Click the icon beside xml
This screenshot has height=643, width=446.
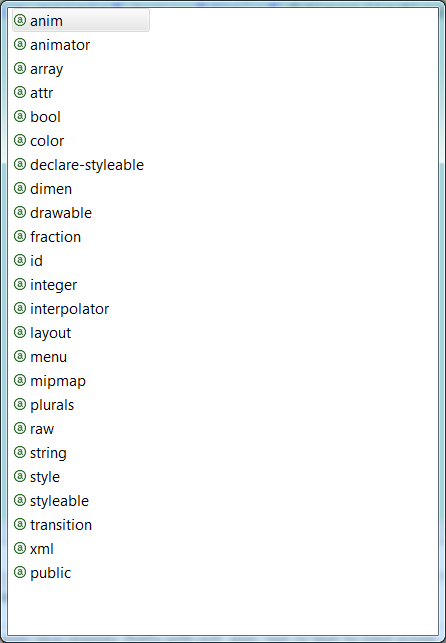(20, 548)
